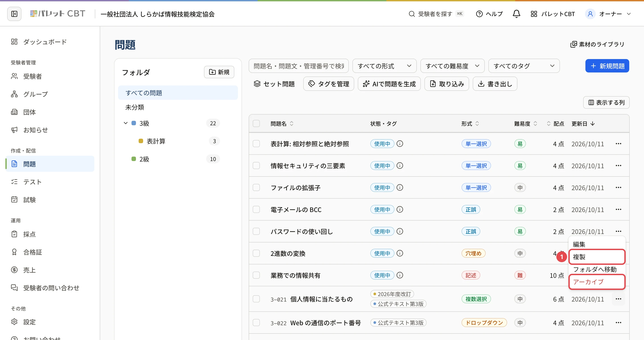Check the 表計算: 相対参照と絶対参照 row
Viewport: 644px width, 340px height.
pyautogui.click(x=256, y=144)
